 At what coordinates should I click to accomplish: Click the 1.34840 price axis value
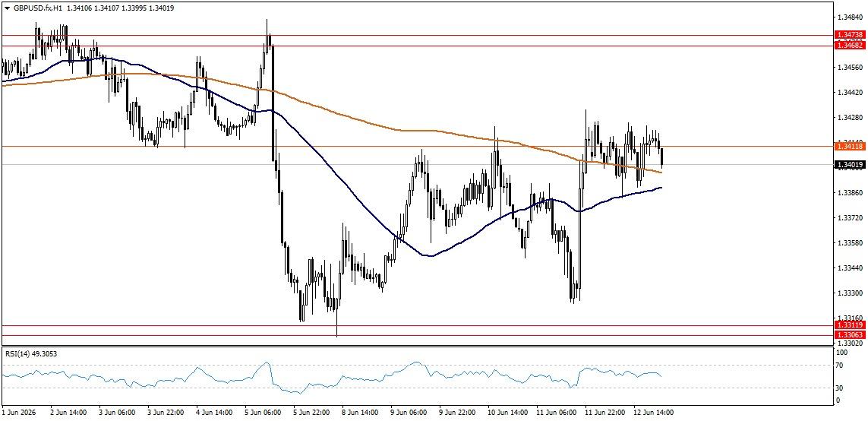coord(851,17)
